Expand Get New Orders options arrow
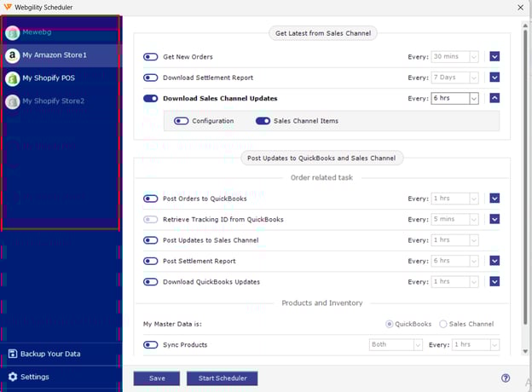Image resolution: width=532 pixels, height=392 pixels. coord(494,56)
